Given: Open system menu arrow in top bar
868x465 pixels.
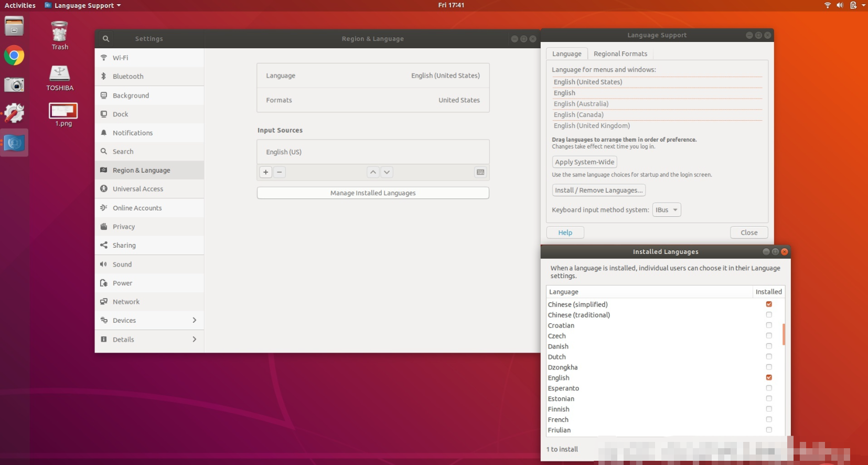Looking at the screenshot, I should pyautogui.click(x=863, y=5).
